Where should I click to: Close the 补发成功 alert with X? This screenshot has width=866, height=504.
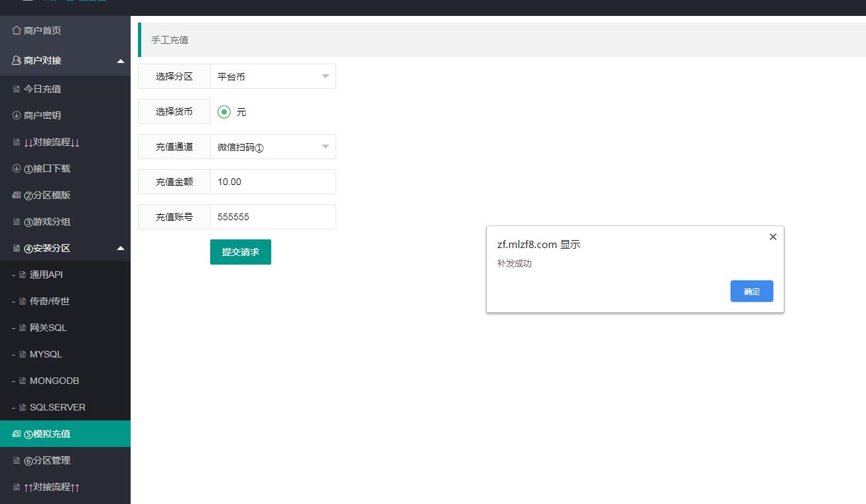[x=773, y=237]
